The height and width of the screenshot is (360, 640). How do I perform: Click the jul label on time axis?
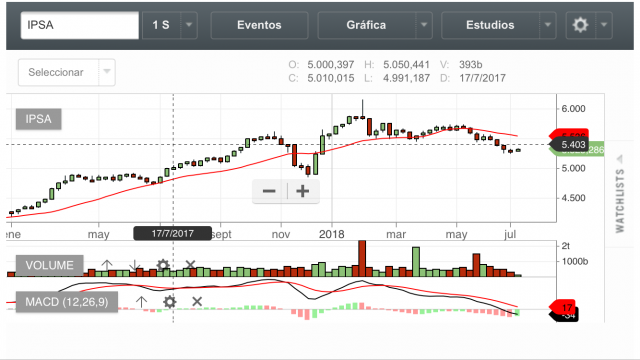[510, 235]
